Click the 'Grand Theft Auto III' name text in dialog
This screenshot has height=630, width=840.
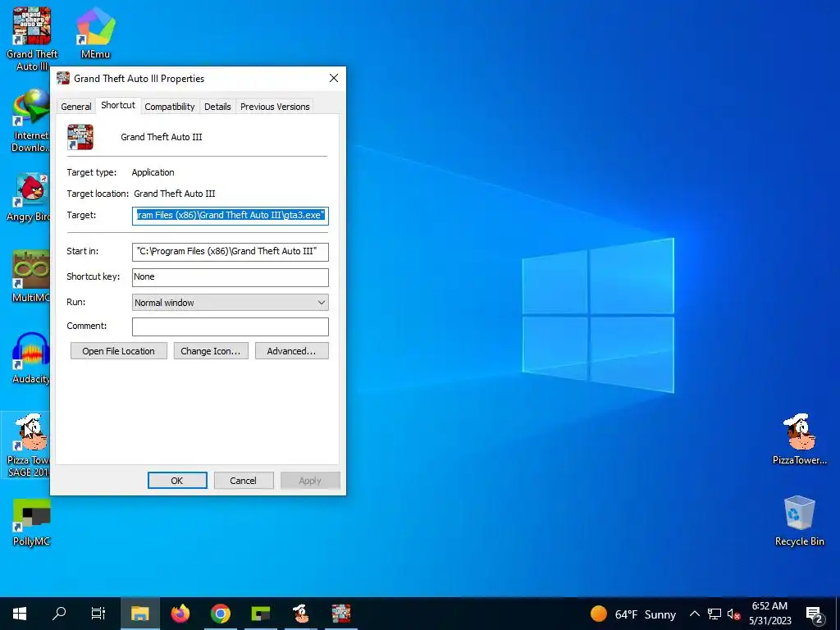click(x=162, y=137)
